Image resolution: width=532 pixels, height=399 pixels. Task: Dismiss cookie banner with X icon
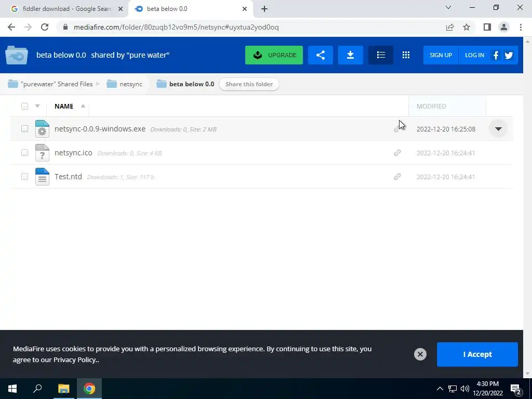(420, 354)
